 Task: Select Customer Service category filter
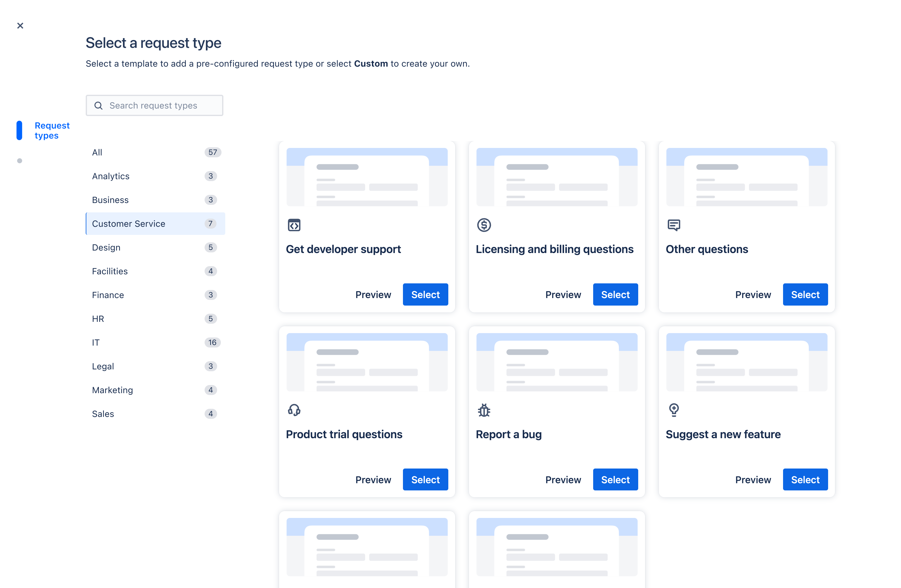tap(155, 223)
